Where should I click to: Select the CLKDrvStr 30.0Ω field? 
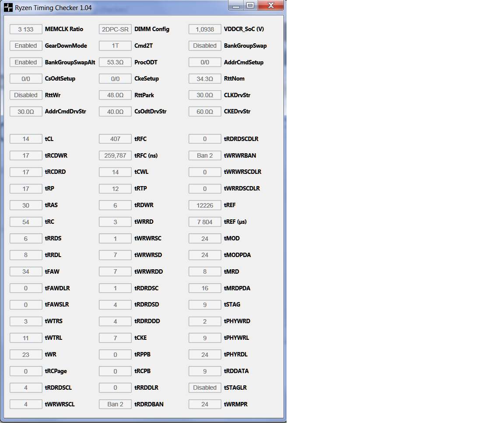point(205,95)
